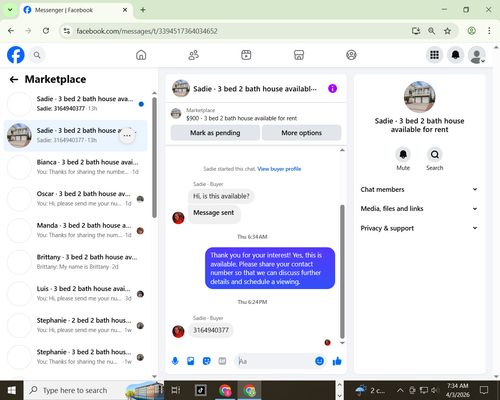Viewport: 500px width, 400px height.
Task: Mute this conversation with the bell icon
Action: coord(403,154)
